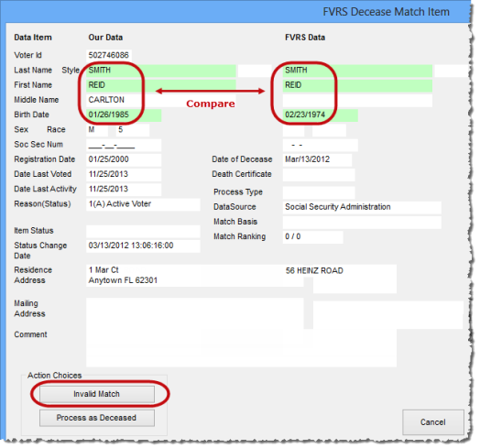The height and width of the screenshot is (448, 480).
Task: Focus the Our Data first name REID field
Action: tap(161, 85)
